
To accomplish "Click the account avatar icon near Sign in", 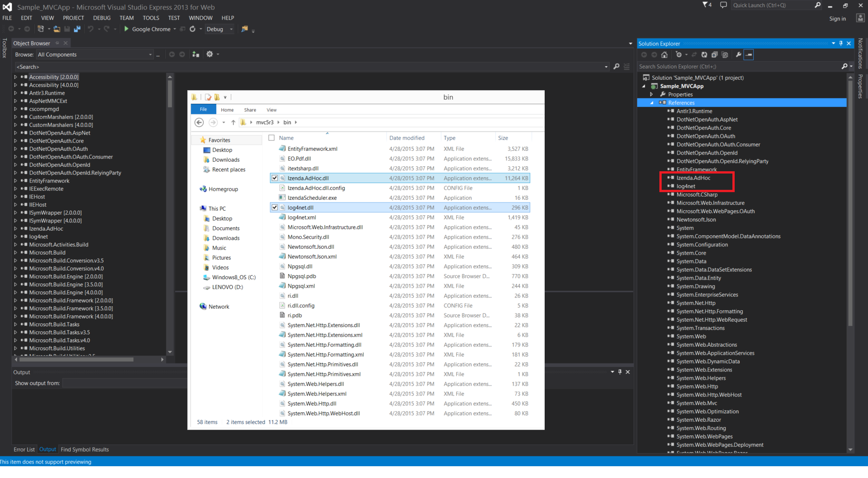I will tap(860, 18).
